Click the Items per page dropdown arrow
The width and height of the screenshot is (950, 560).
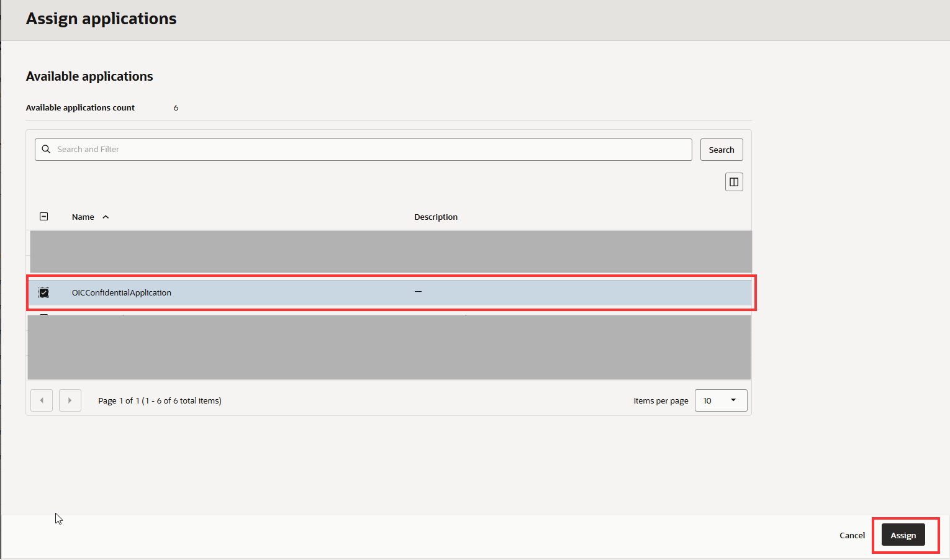point(733,400)
